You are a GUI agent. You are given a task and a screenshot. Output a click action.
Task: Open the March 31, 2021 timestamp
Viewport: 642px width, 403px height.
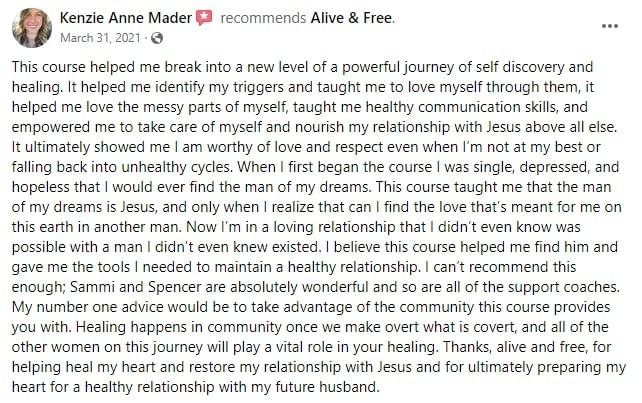(x=100, y=38)
